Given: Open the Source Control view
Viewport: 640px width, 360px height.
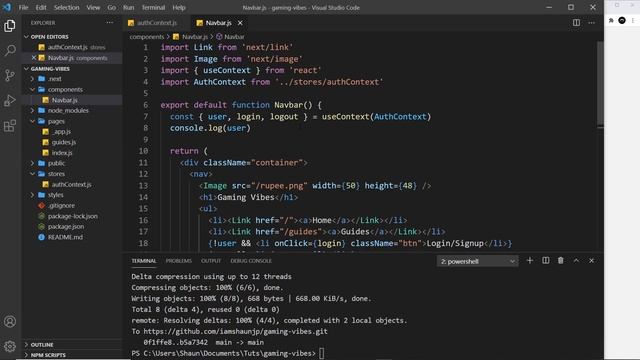Looking at the screenshot, I should [10, 76].
